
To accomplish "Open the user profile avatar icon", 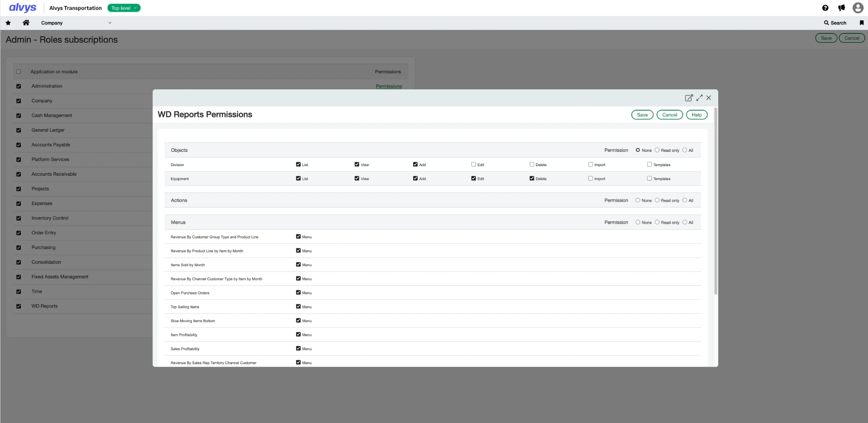I will (858, 8).
